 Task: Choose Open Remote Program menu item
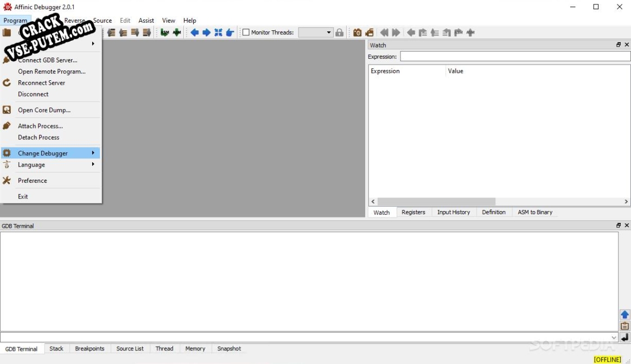[x=50, y=71]
